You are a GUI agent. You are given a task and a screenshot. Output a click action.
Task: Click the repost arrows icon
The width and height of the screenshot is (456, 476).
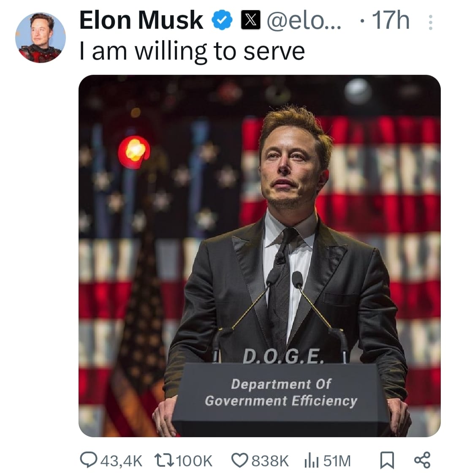(163, 460)
